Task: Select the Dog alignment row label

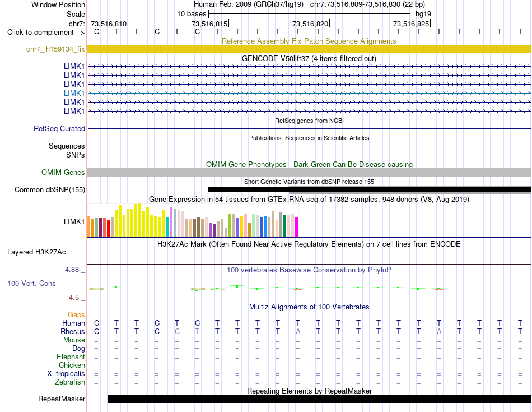Action: click(x=78, y=348)
